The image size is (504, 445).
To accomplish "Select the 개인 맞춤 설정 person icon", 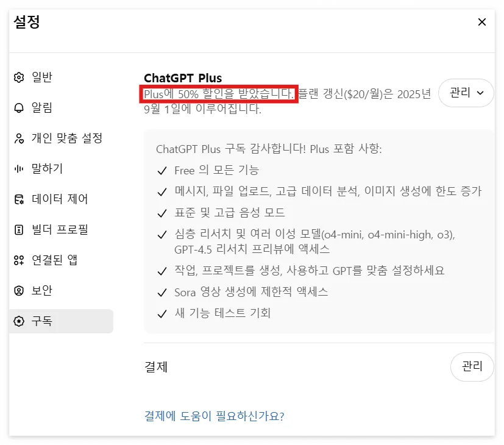I will pos(18,138).
